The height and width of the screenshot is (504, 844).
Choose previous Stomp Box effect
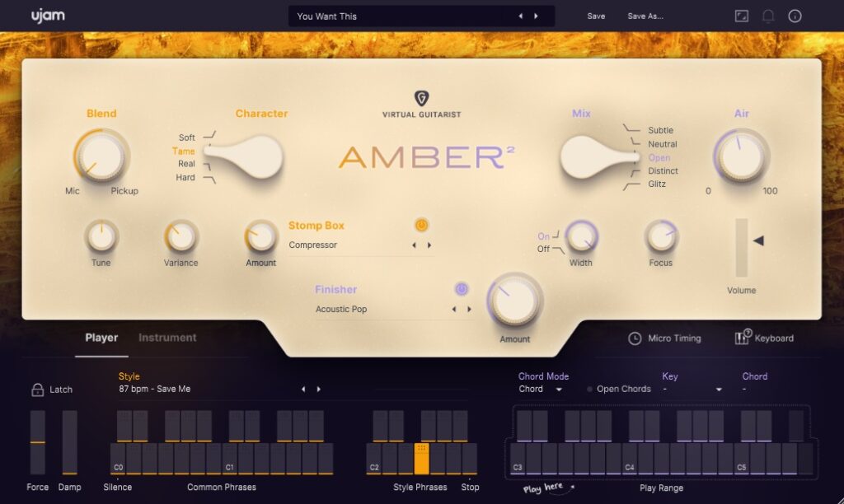click(x=414, y=245)
